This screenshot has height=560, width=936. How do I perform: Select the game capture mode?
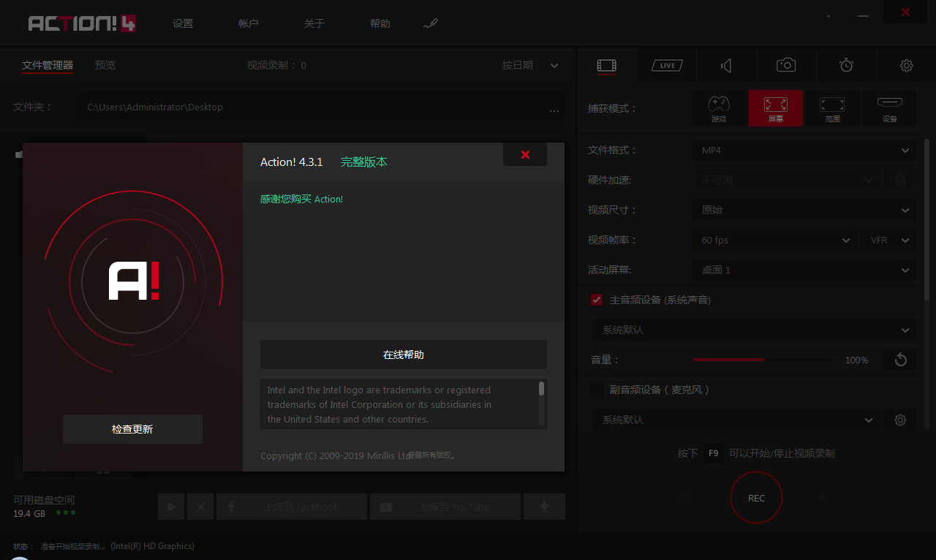pyautogui.click(x=719, y=108)
